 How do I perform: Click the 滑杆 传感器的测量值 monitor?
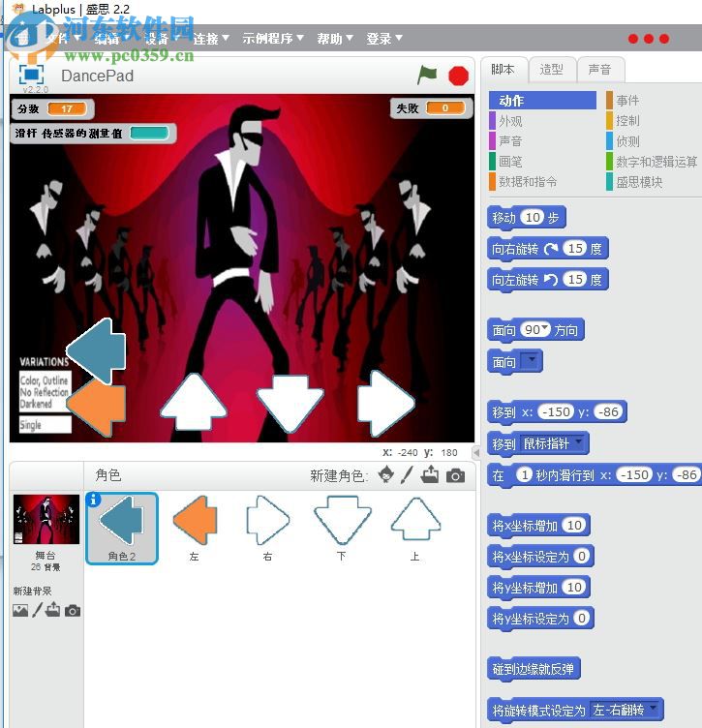[93, 134]
